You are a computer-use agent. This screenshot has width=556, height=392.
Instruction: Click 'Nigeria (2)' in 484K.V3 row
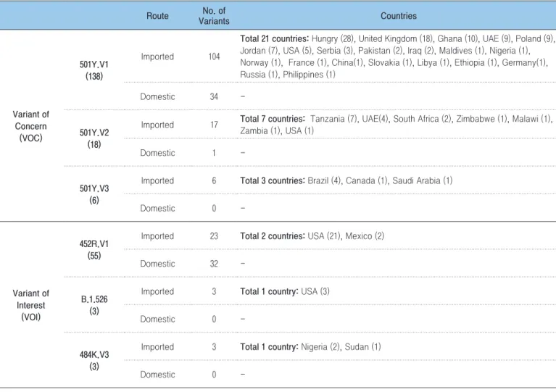tap(320, 347)
